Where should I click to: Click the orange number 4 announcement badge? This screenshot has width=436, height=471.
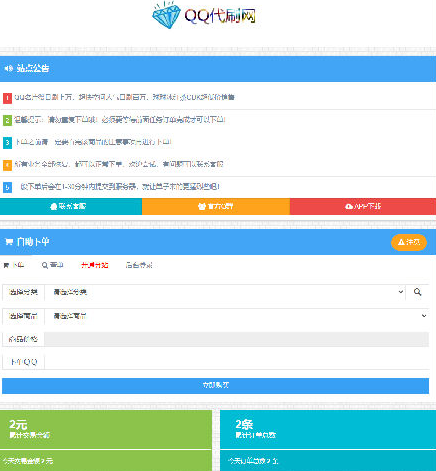[x=7, y=165]
